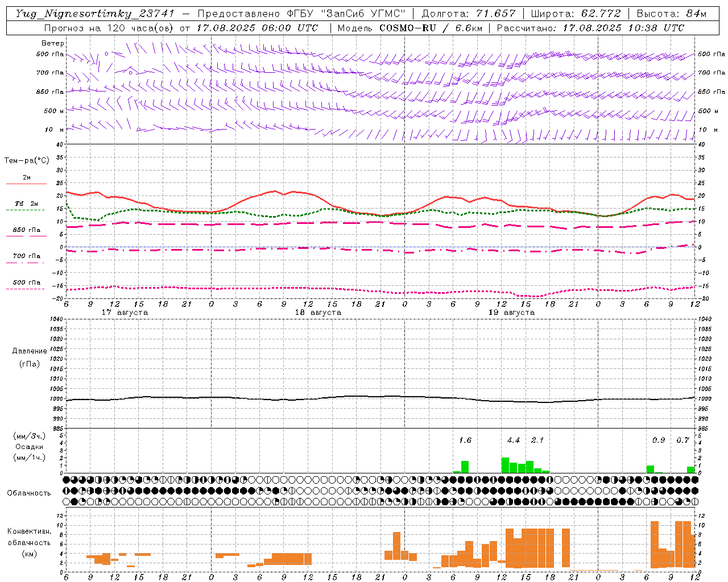Select the "(гПа)" unit under Давление
Screen dimensions: 728x582
click(30, 364)
